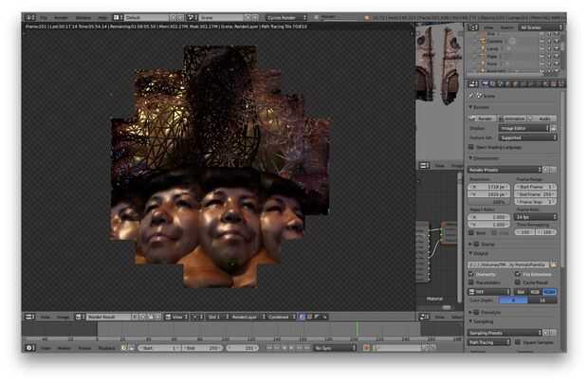Select the Render properties tab icon
Viewport: 588px width, 383px height.
pos(486,84)
